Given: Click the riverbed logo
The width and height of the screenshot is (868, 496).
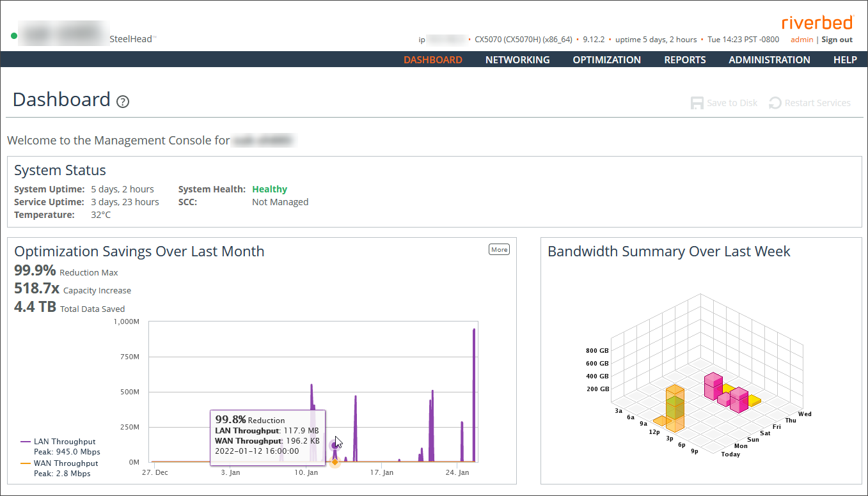Looking at the screenshot, I should tap(817, 22).
